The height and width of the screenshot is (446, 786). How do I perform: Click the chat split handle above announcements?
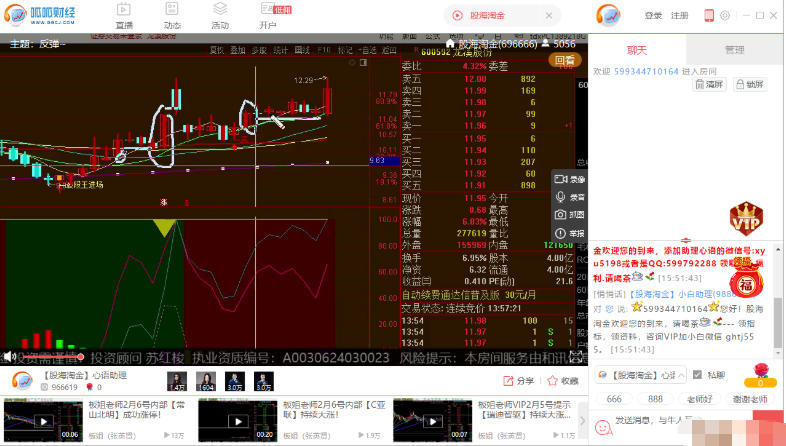[x=686, y=241]
